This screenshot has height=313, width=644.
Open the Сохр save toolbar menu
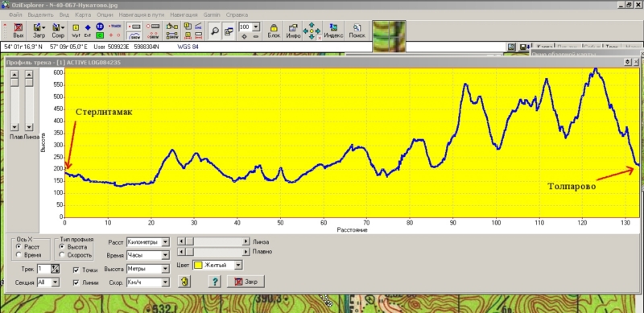(x=58, y=31)
